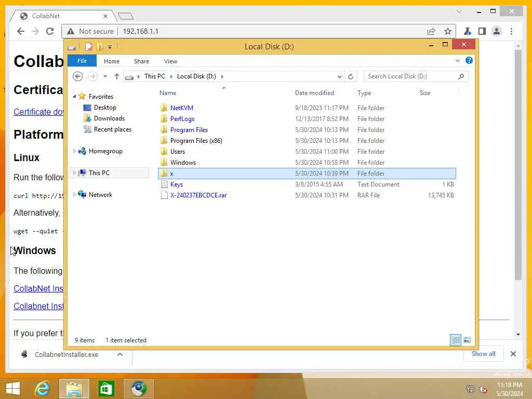Close the Chrome downloads bar

[513, 354]
